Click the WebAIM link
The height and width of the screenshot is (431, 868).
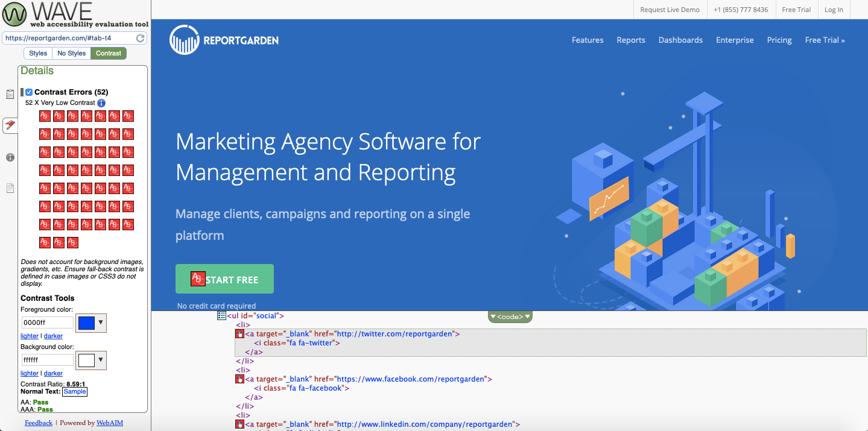tap(110, 423)
